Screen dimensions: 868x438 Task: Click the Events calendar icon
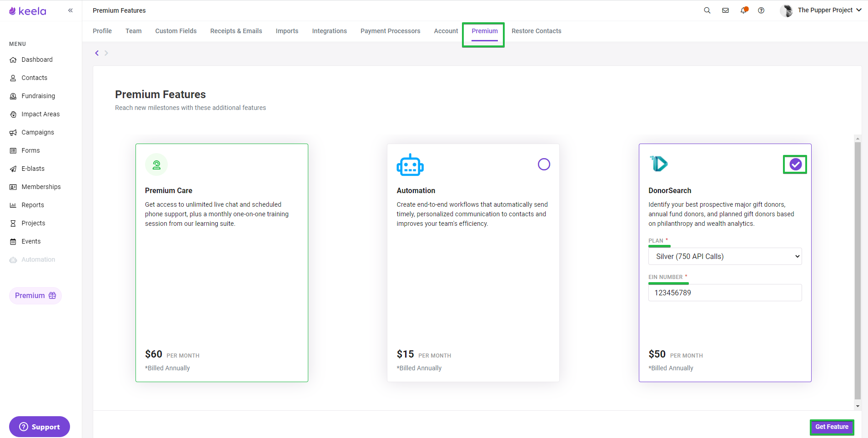13,241
